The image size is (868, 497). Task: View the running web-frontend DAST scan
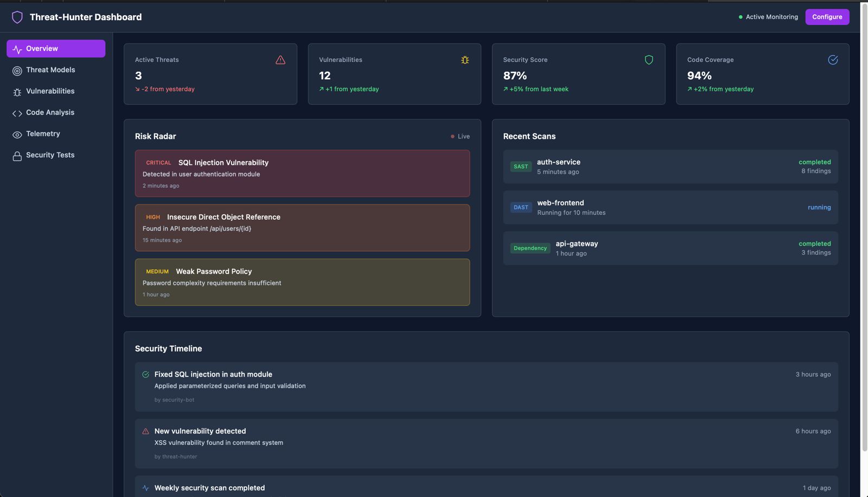(670, 207)
